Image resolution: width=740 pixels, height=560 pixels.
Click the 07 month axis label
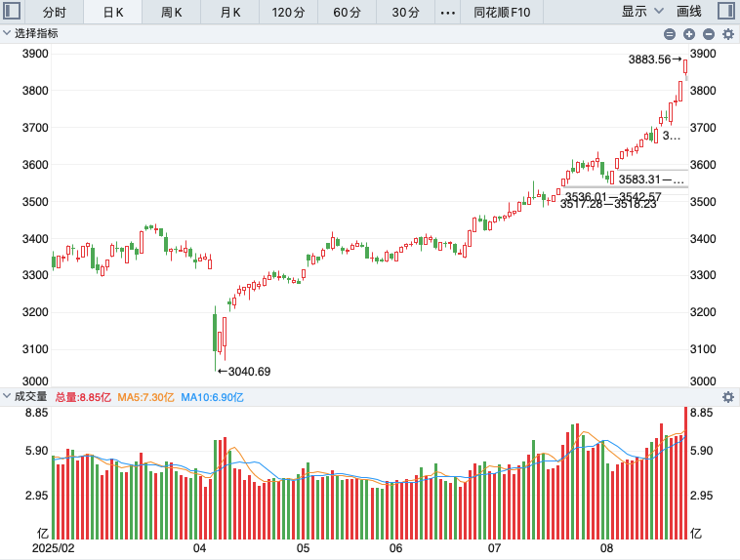(x=494, y=548)
